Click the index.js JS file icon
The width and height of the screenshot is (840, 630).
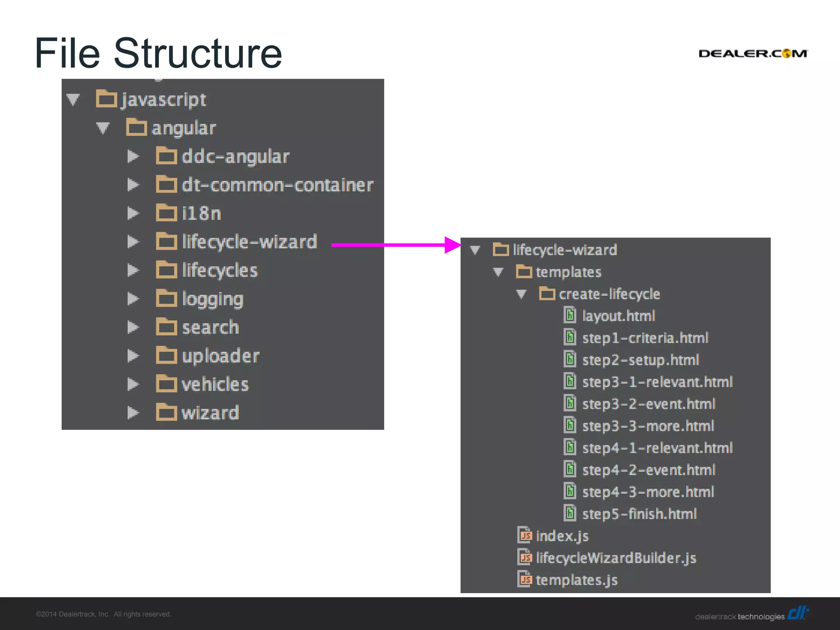point(525,535)
